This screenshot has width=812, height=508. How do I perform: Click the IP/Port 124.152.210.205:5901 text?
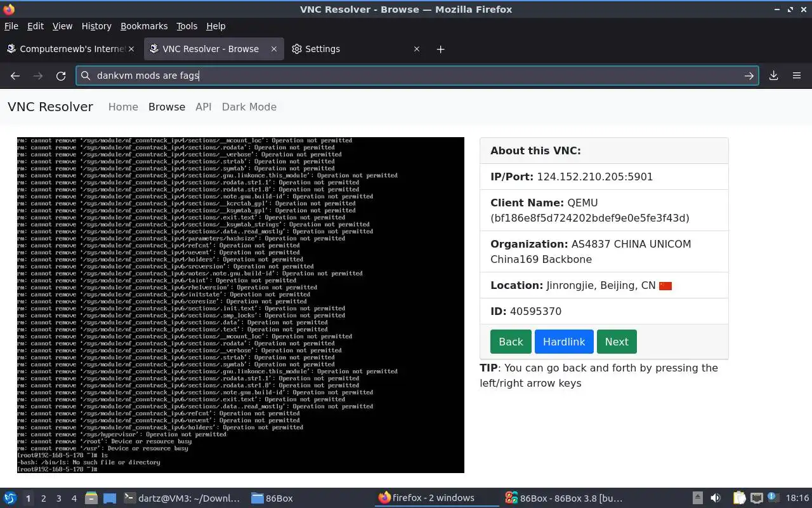pos(572,177)
